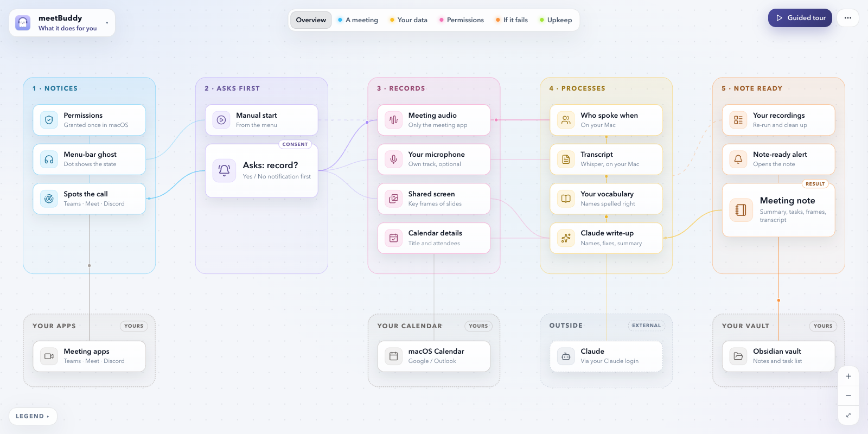Click 'Re-run and clean up' subtitle
The width and height of the screenshot is (868, 434).
coord(780,125)
